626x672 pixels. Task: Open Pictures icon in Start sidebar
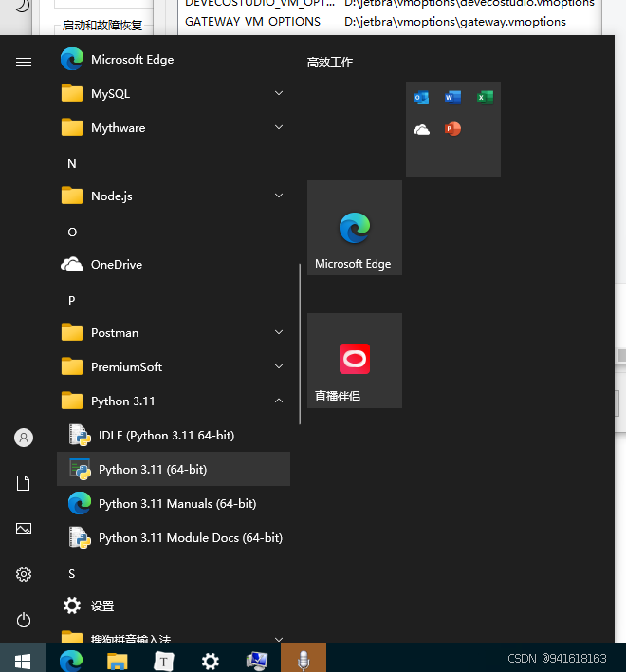pos(24,529)
